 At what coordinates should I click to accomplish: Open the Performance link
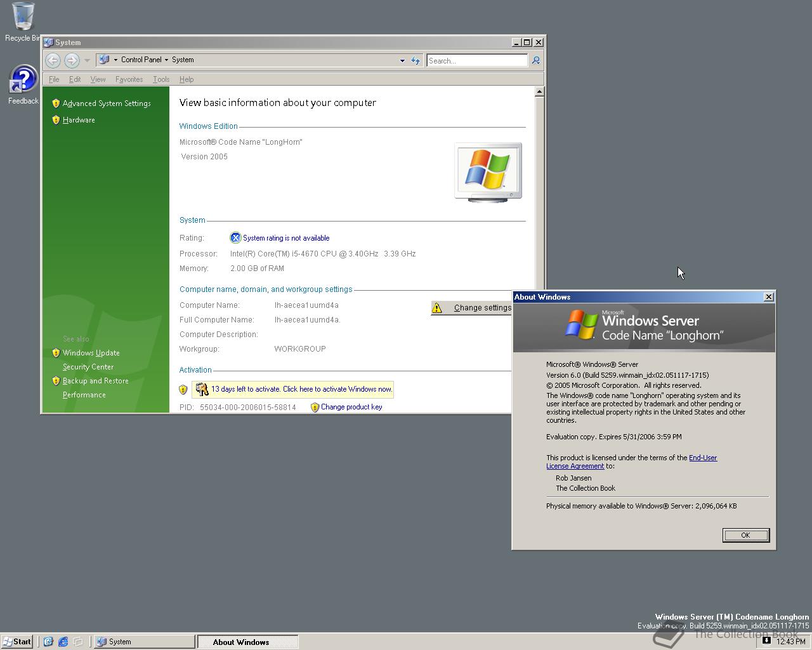tap(84, 395)
